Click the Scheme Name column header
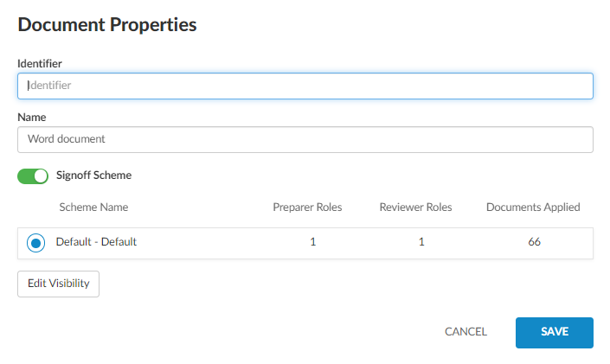 click(93, 208)
